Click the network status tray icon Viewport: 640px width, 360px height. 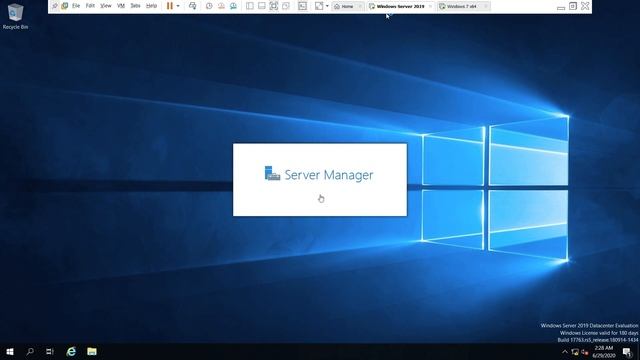click(575, 352)
